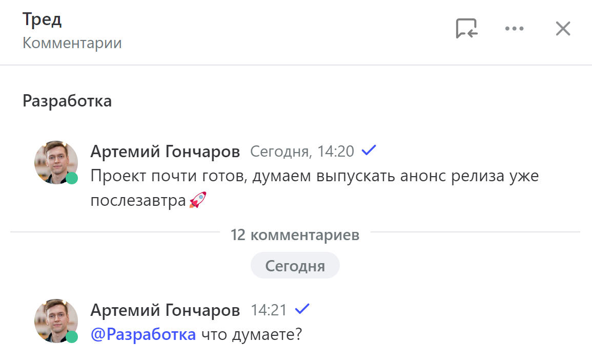592x364 pixels.
Task: Click Артемий Гончаров's avatar on the first message
Action: coord(56,162)
